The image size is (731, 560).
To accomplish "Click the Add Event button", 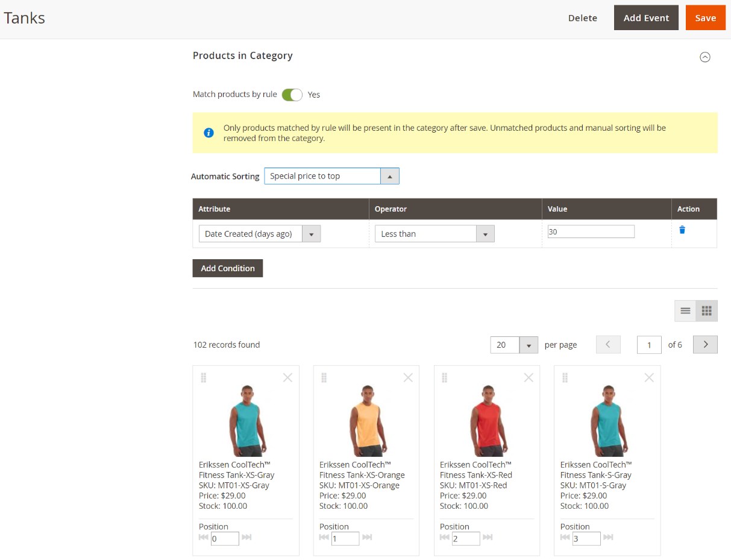I will pos(646,18).
